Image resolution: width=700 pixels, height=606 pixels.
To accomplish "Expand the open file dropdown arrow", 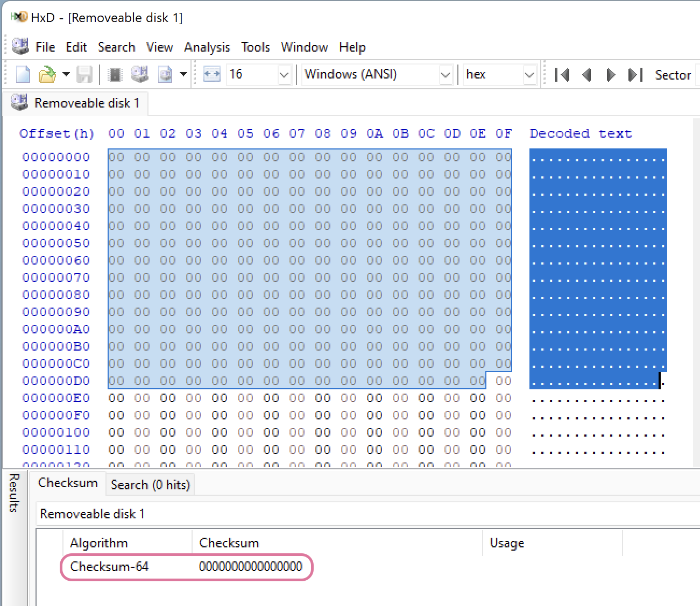I will pyautogui.click(x=66, y=74).
